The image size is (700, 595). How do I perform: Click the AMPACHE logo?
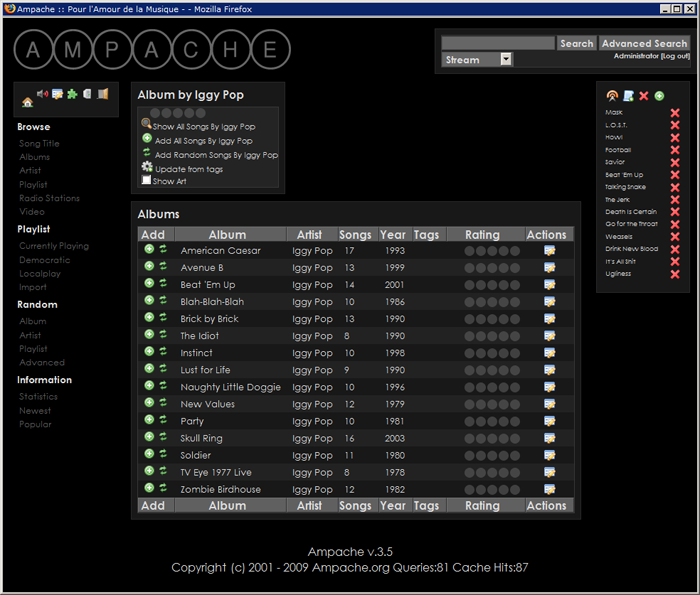(152, 49)
